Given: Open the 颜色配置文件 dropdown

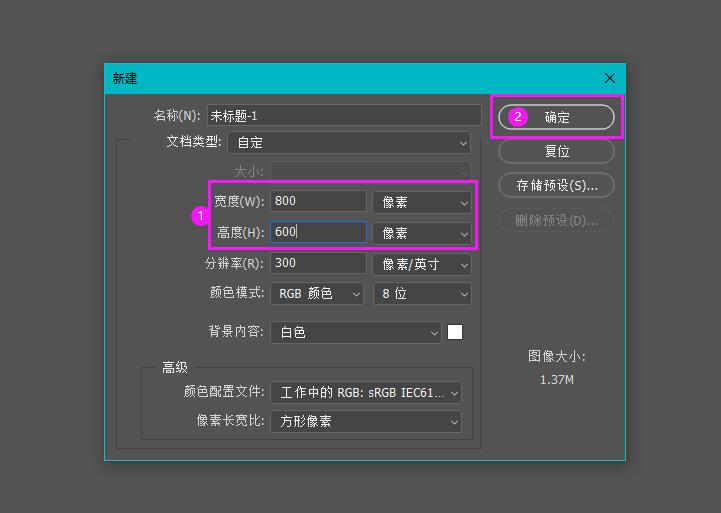Looking at the screenshot, I should pyautogui.click(x=366, y=393).
